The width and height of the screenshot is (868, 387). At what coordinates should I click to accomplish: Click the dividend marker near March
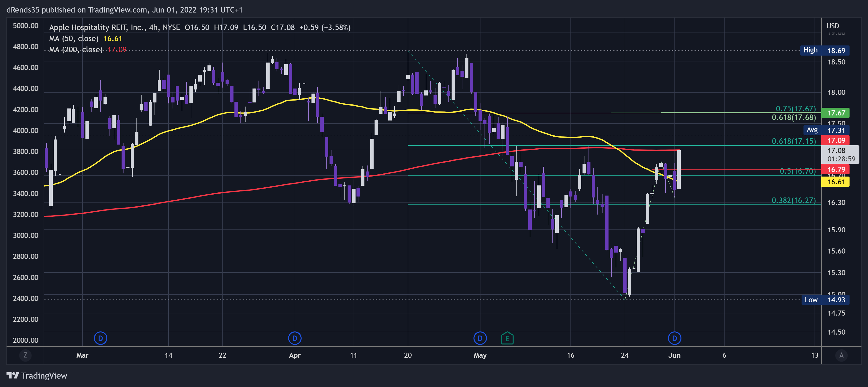pos(100,338)
